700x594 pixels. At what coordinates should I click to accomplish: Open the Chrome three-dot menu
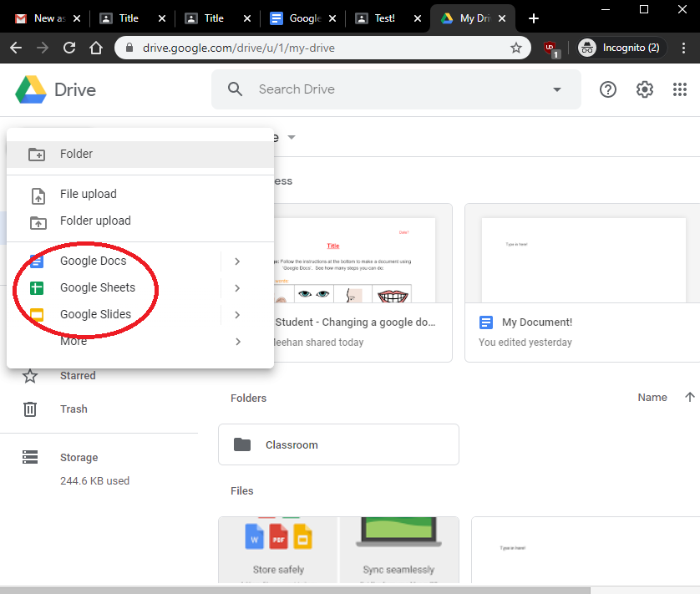(x=683, y=48)
